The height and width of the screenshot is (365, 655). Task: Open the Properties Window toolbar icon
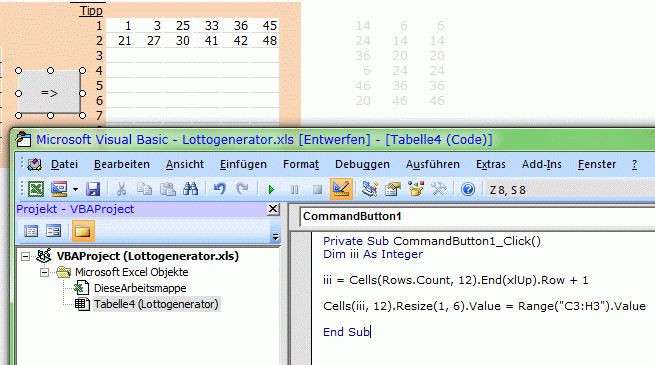click(393, 190)
